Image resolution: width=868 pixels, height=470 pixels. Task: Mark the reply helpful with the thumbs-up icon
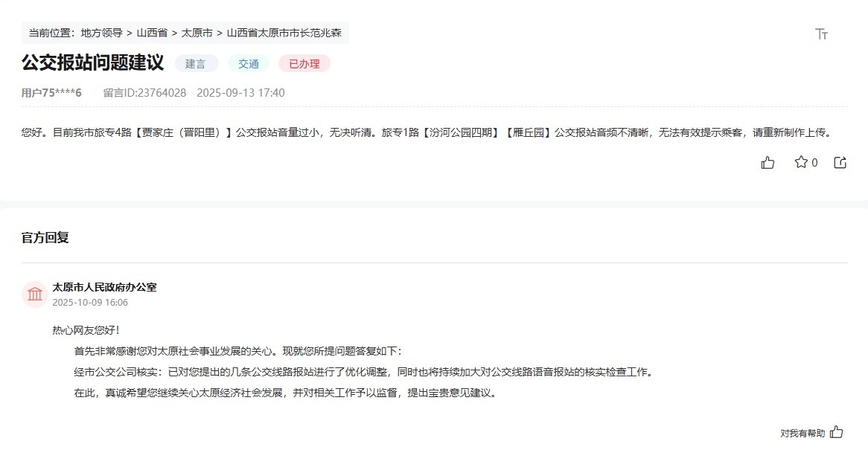click(x=837, y=432)
